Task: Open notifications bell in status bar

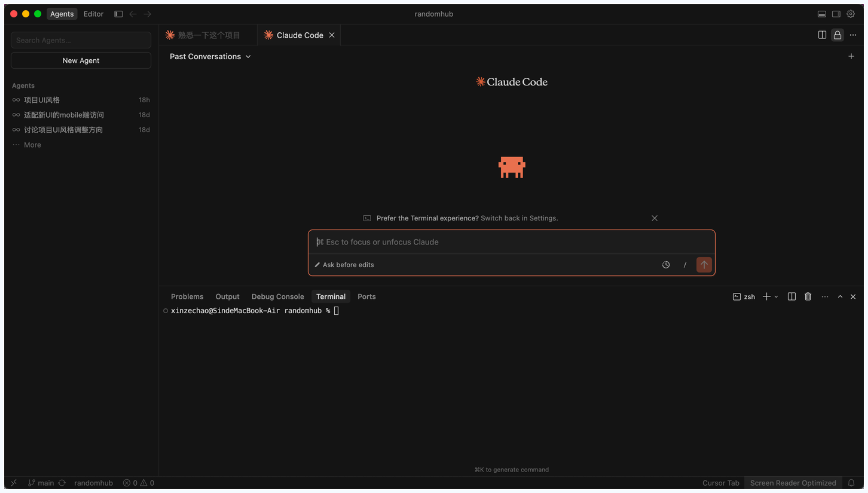Action: pos(851,483)
